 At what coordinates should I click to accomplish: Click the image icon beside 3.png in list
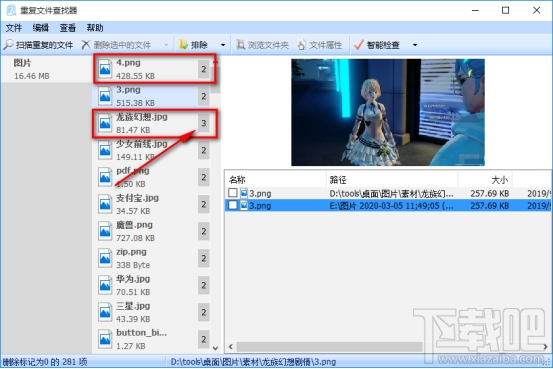click(105, 96)
